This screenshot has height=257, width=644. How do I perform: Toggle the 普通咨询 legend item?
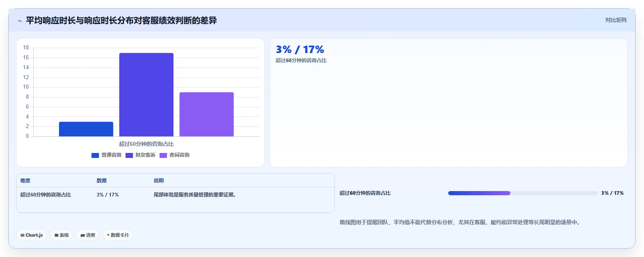coord(106,155)
